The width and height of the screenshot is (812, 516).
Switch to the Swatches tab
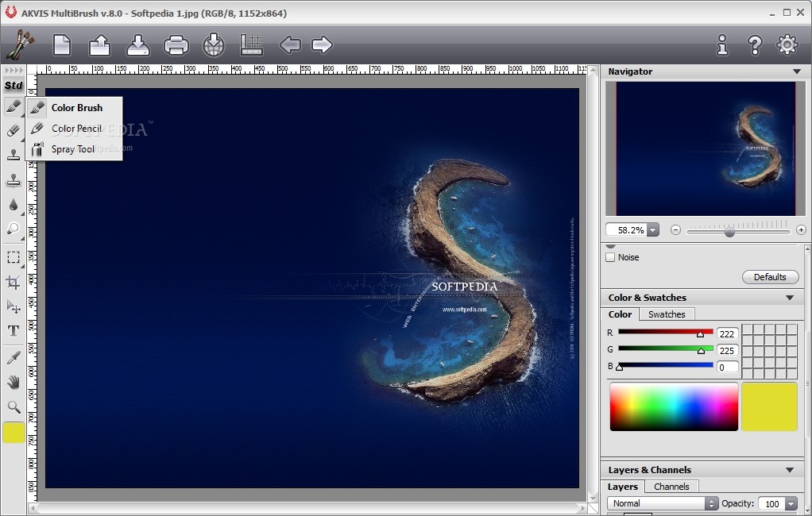pos(667,314)
